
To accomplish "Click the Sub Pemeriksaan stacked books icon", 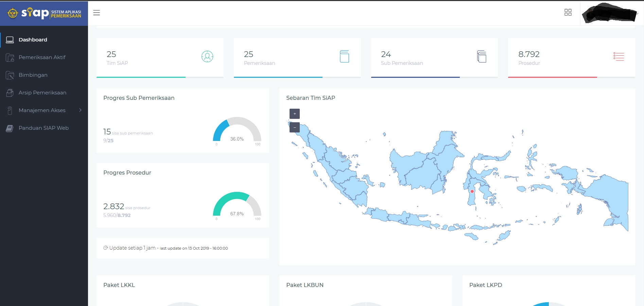I will tap(482, 56).
